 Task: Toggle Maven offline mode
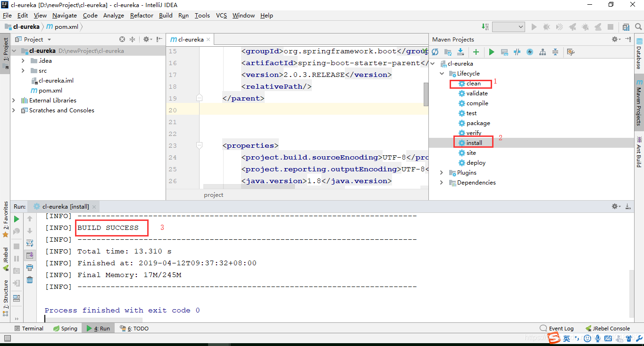click(517, 52)
